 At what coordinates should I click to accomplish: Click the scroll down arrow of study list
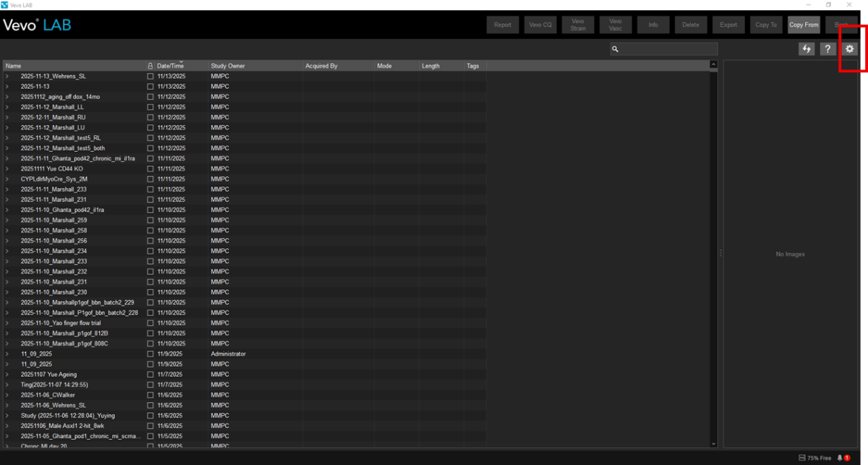(713, 443)
